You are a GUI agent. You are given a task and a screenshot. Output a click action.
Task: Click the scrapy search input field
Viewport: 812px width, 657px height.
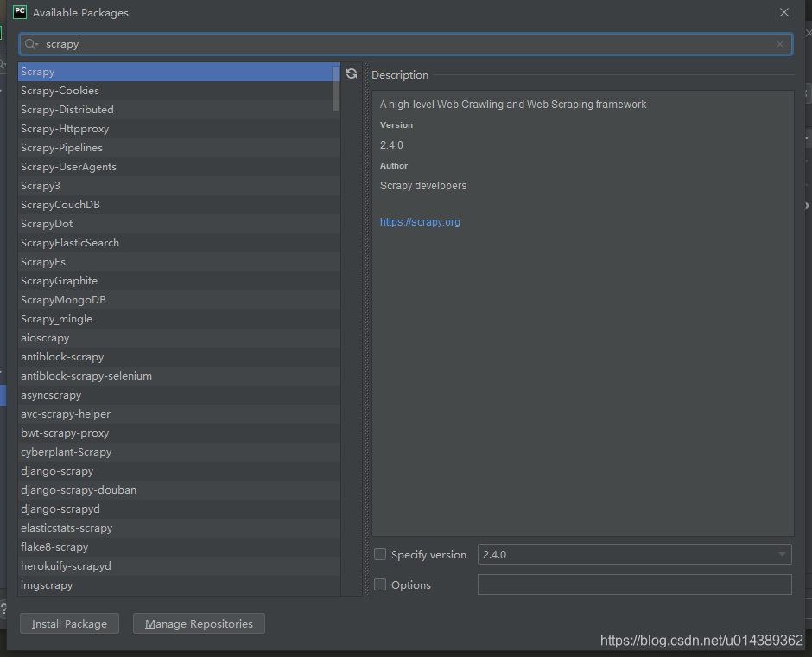[x=406, y=44]
